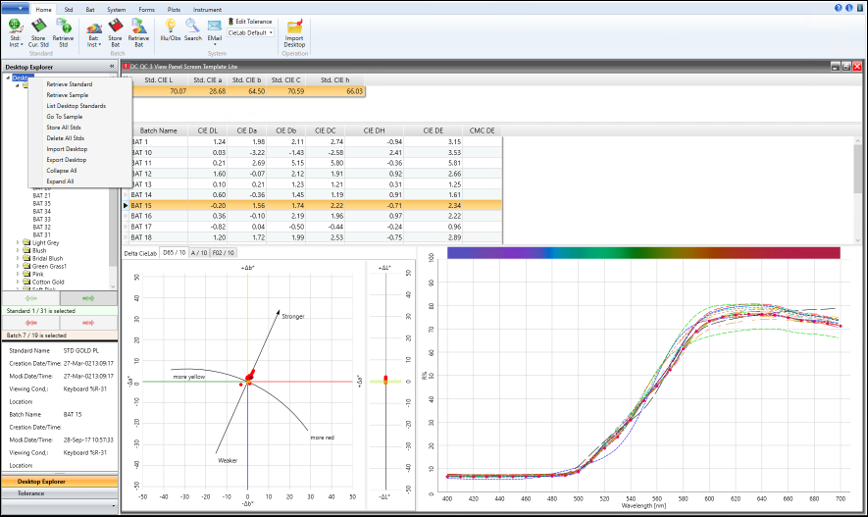Open the Plots ribbon tab
The image size is (868, 517).
tap(174, 9)
